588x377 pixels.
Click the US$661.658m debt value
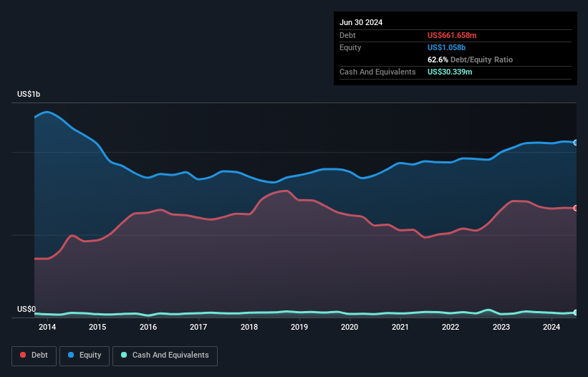click(452, 35)
